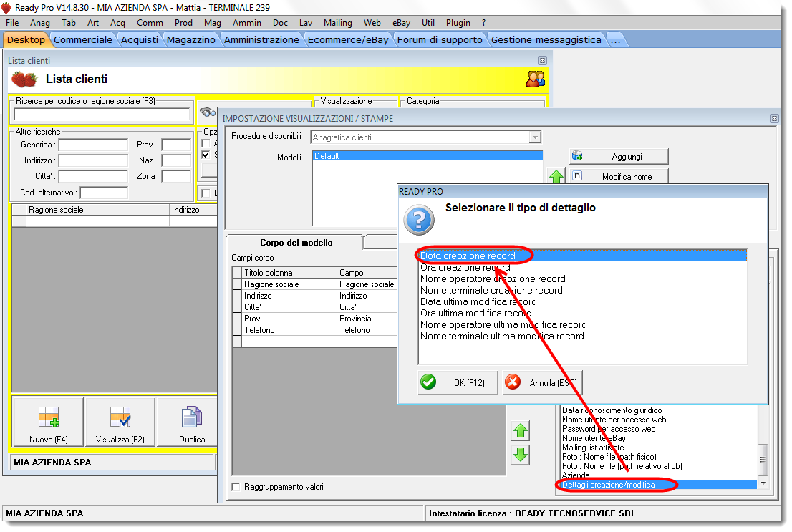792x532 pixels.
Task: Switch to the Ecommerce/eBay tab
Action: click(348, 40)
